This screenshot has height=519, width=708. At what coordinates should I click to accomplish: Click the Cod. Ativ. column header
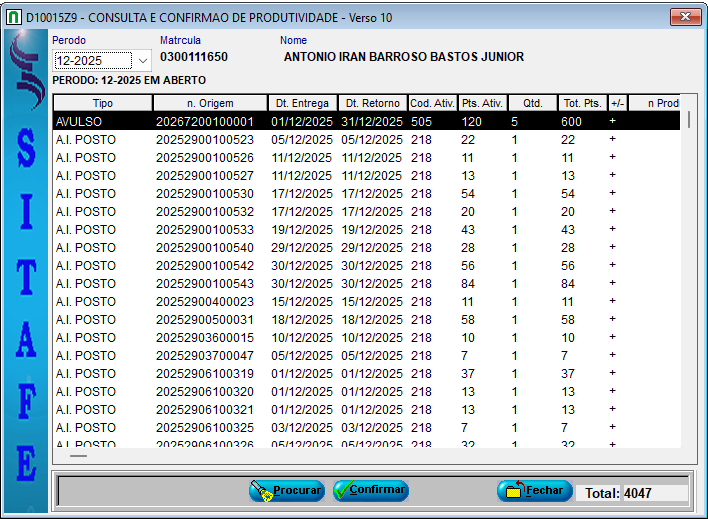[432, 103]
